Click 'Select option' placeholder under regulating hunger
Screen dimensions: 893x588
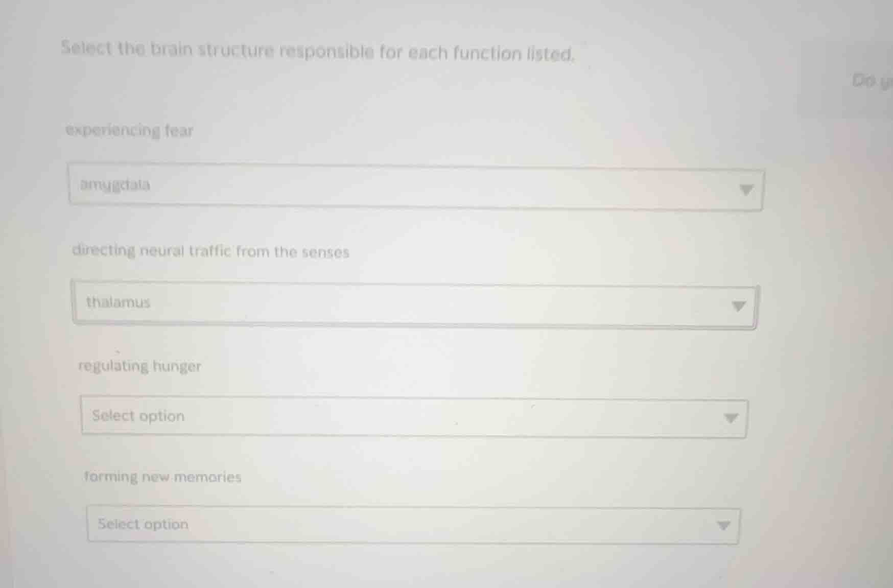(138, 416)
